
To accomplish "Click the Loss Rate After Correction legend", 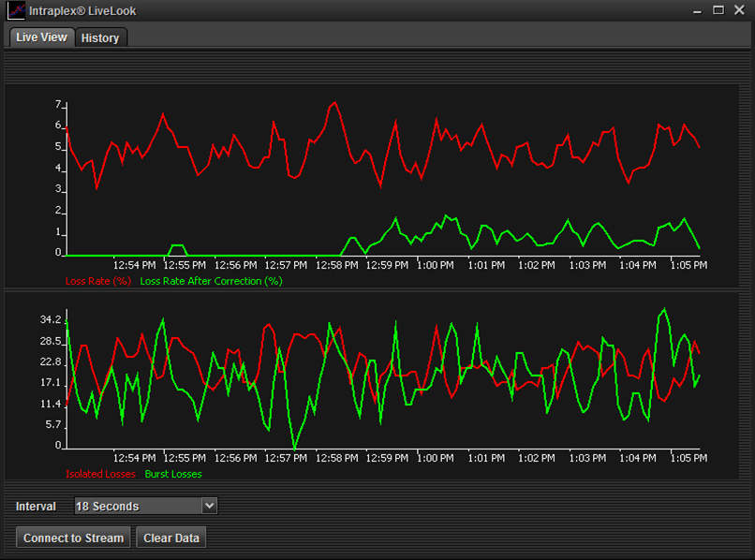I will [211, 280].
